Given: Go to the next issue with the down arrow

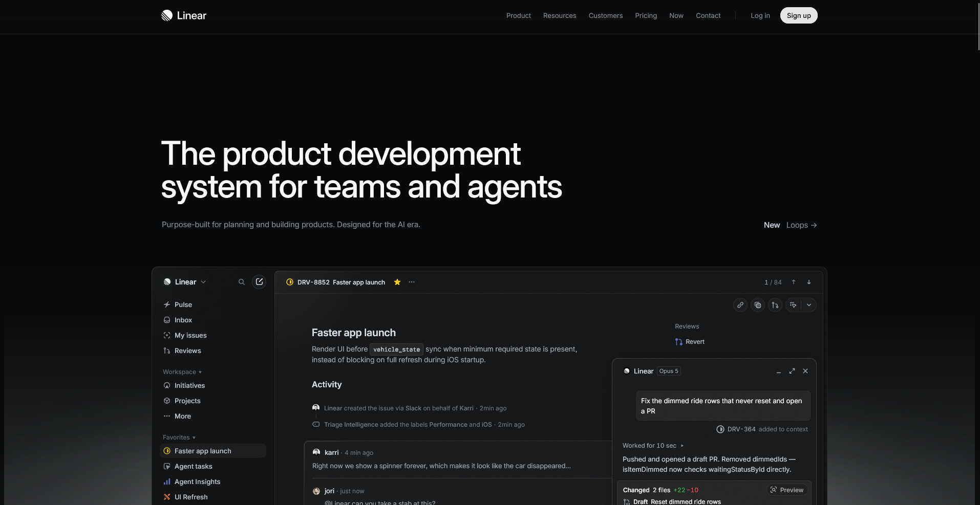Looking at the screenshot, I should point(809,282).
